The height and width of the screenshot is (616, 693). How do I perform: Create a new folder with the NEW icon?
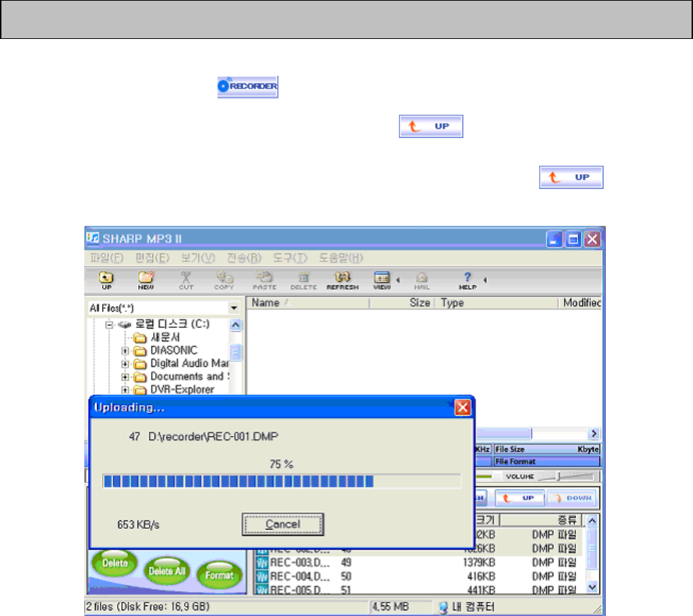(146, 280)
